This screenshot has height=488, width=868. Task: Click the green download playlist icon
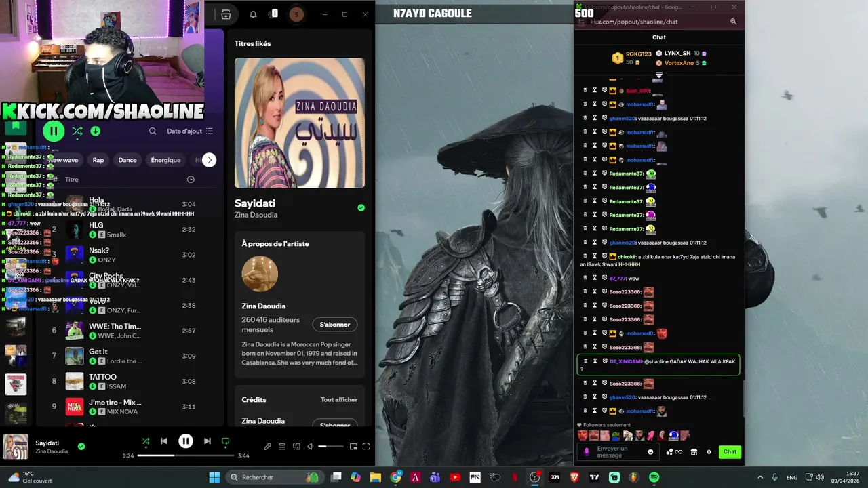(96, 131)
